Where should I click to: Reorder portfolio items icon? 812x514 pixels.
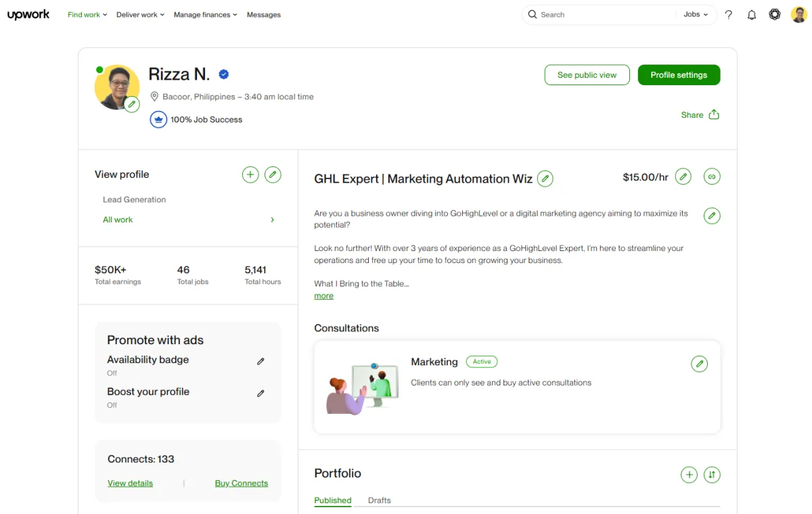click(x=712, y=475)
